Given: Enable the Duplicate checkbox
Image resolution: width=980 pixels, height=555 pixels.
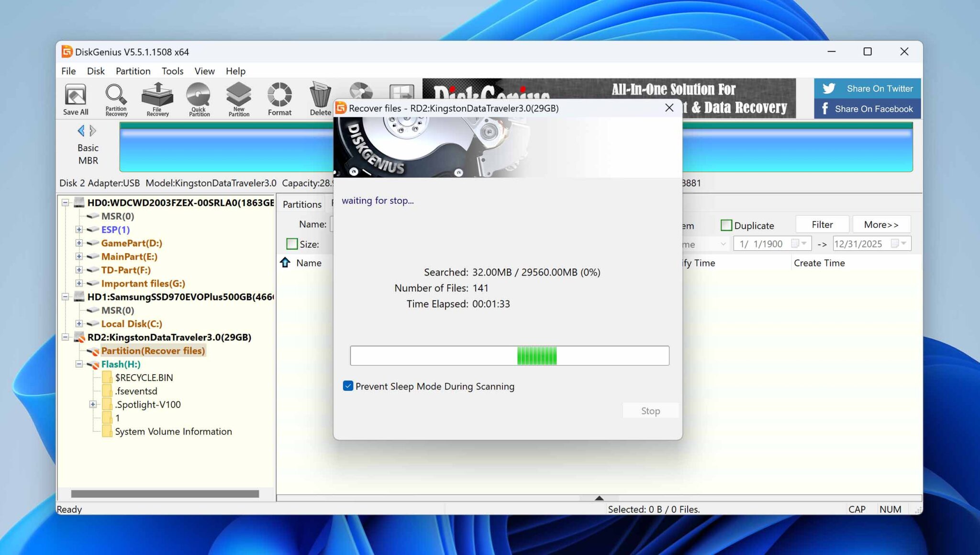Looking at the screenshot, I should (x=727, y=225).
